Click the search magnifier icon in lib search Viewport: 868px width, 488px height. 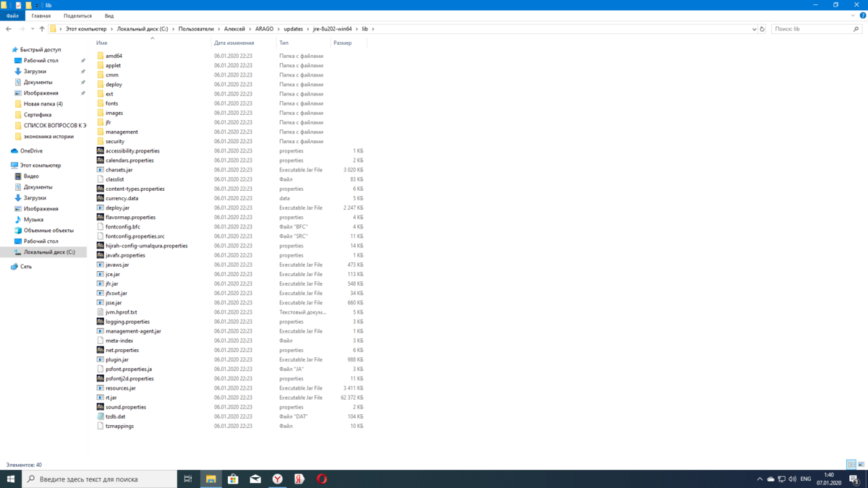click(856, 29)
